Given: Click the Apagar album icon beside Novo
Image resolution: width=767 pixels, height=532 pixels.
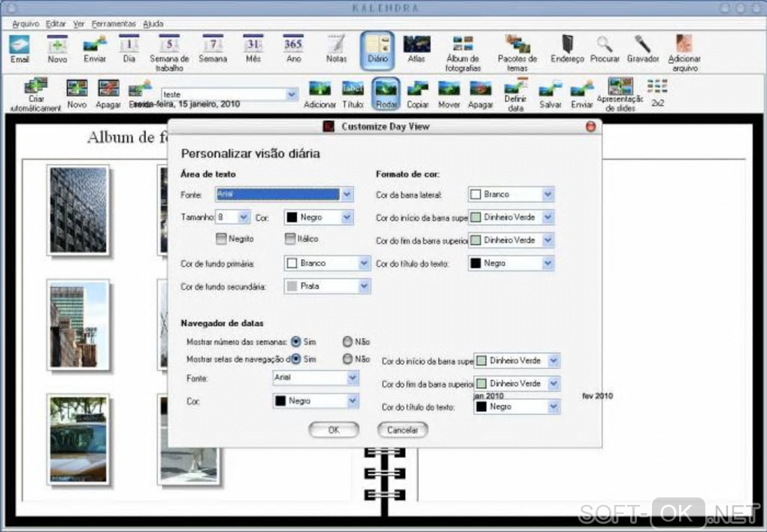Looking at the screenshot, I should pos(108,94).
